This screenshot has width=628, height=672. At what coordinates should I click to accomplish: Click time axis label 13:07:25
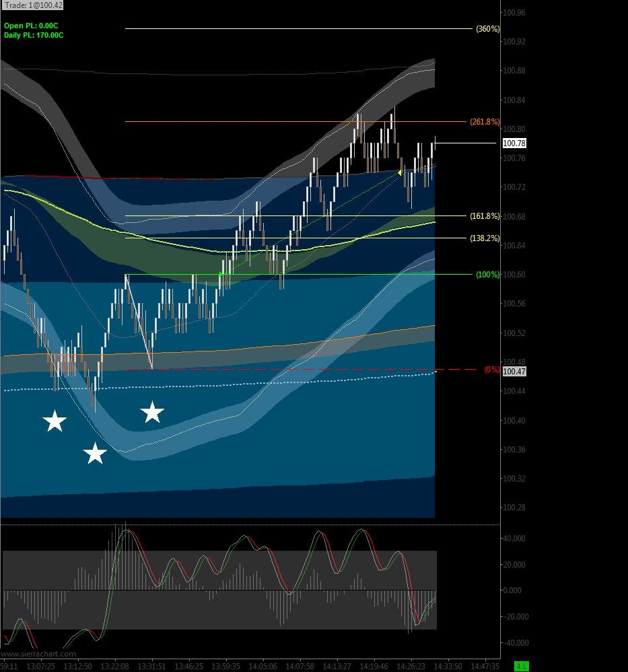[40, 667]
